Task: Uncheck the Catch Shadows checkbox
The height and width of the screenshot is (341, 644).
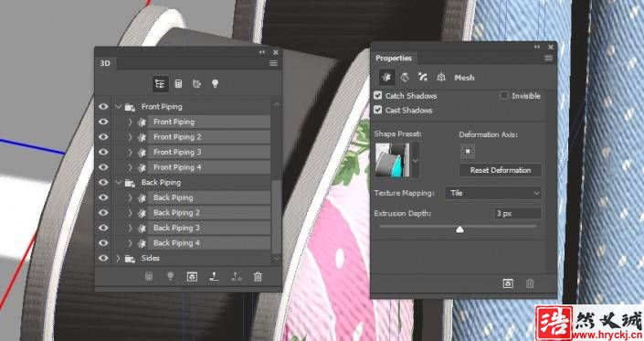Action: click(x=378, y=95)
